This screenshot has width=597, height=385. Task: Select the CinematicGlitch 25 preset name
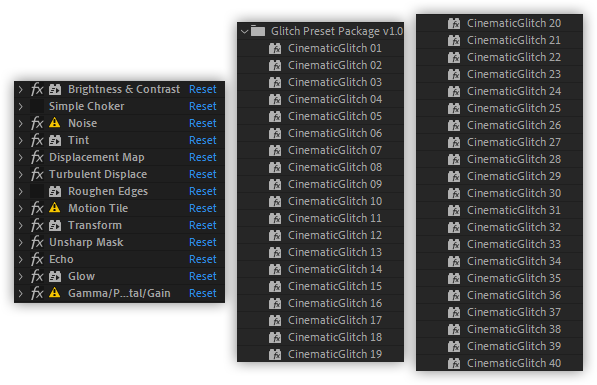click(x=514, y=108)
